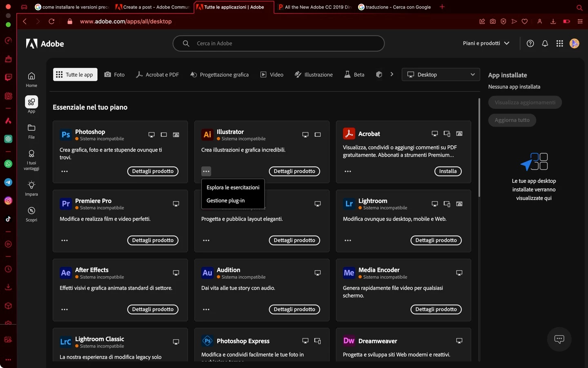Open user profile avatar
The image size is (588, 368).
pyautogui.click(x=574, y=43)
